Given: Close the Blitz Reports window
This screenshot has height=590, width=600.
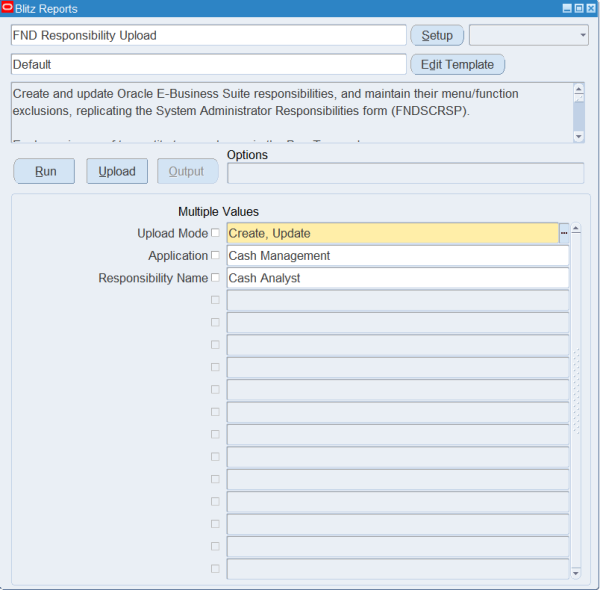Looking at the screenshot, I should pos(591,8).
